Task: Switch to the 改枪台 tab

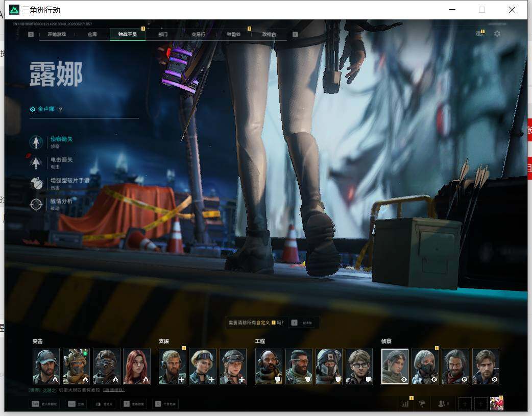Action: [x=269, y=34]
